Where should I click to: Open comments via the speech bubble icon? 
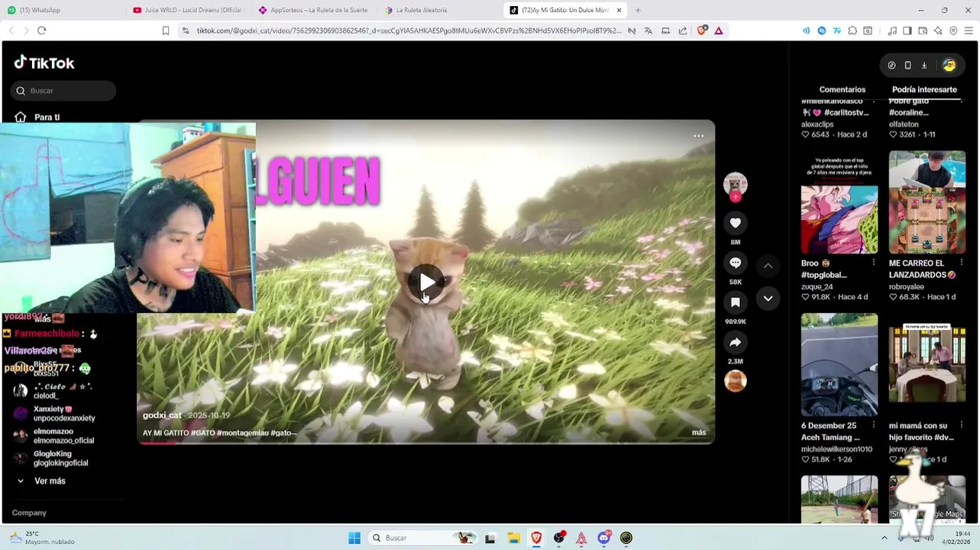[736, 263]
